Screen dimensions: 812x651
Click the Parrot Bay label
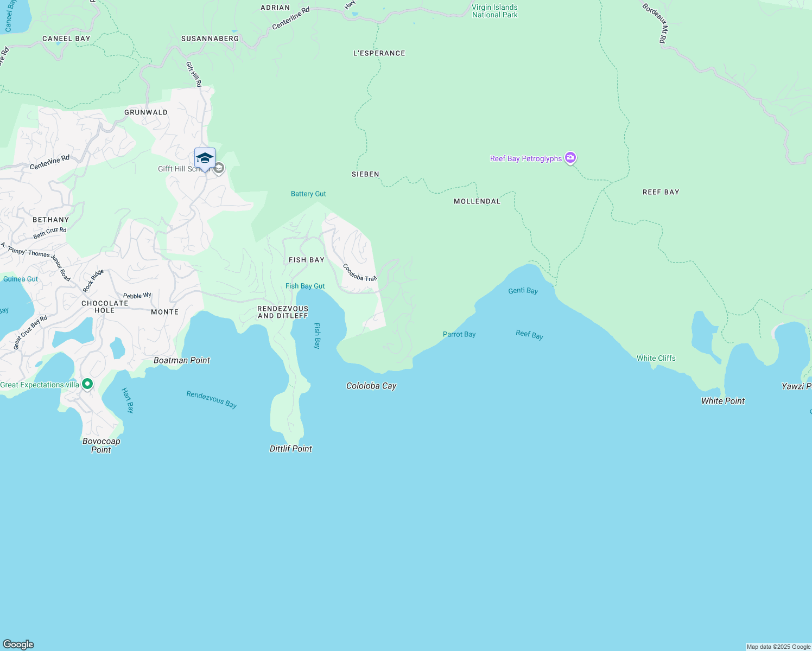tap(459, 334)
